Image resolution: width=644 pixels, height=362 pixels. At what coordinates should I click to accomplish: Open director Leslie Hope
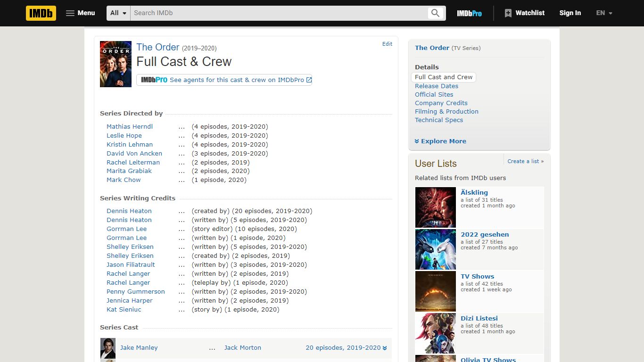(124, 136)
